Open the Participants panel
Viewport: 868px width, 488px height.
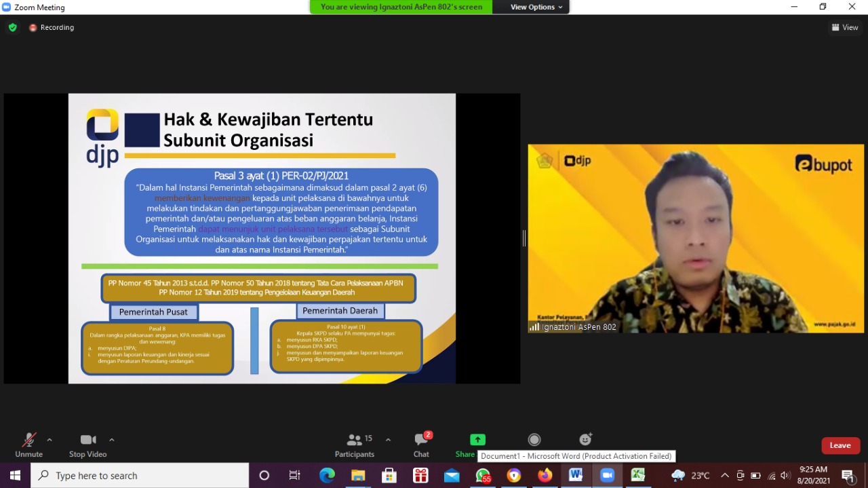tap(354, 444)
